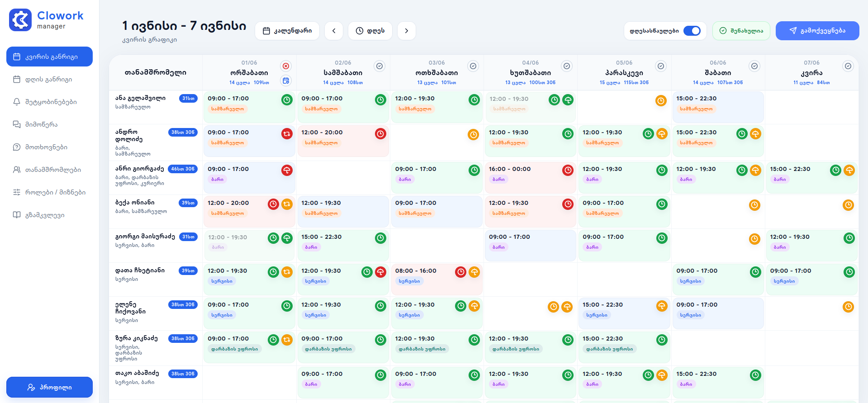The height and width of the screenshot is (403, 868).
Task: Toggle check circle on 05/06 პარასკევი
Action: [x=661, y=66]
